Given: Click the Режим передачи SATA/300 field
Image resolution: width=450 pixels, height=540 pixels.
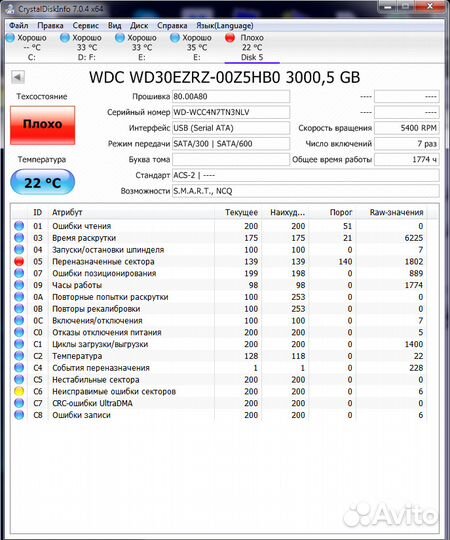Looking at the screenshot, I should click(231, 144).
